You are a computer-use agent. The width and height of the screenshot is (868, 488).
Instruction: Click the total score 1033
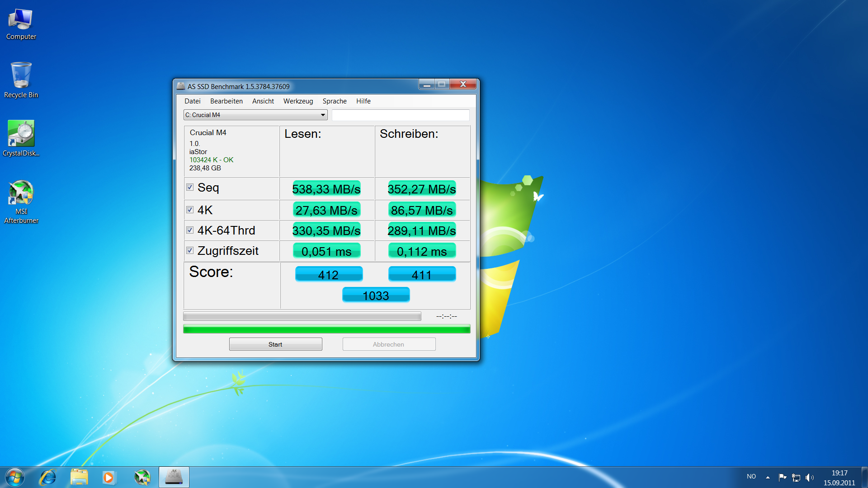tap(376, 295)
